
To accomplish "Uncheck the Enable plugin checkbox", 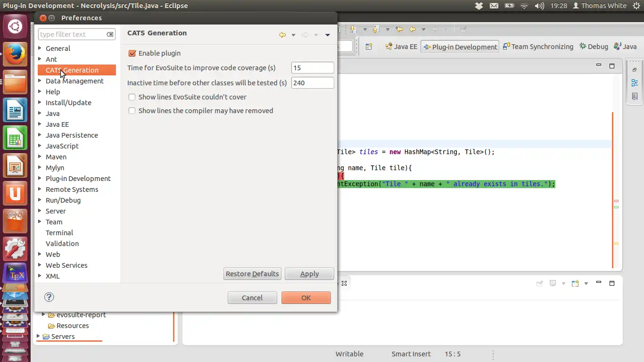I will 132,53.
